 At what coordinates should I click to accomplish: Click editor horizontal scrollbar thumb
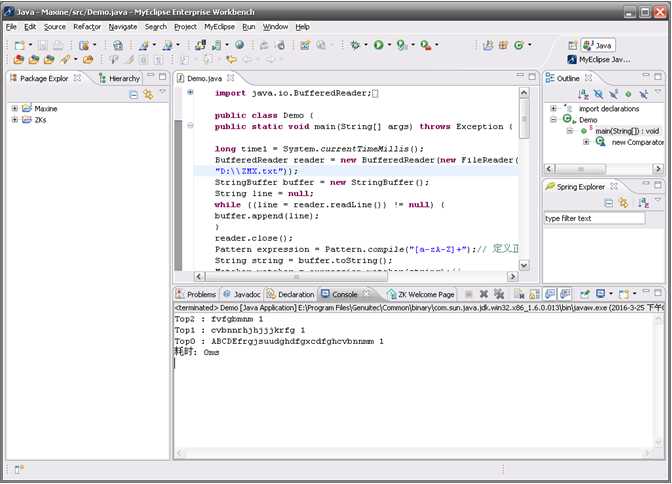[x=297, y=277]
